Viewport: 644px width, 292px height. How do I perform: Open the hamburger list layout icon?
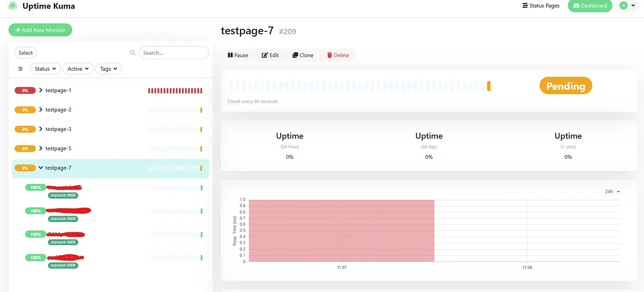click(x=20, y=69)
